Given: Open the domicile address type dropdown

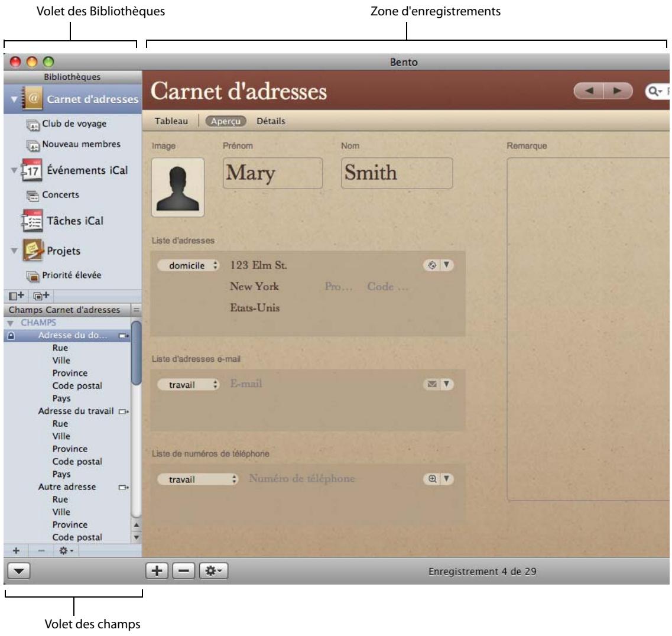Looking at the screenshot, I should pyautogui.click(x=189, y=266).
